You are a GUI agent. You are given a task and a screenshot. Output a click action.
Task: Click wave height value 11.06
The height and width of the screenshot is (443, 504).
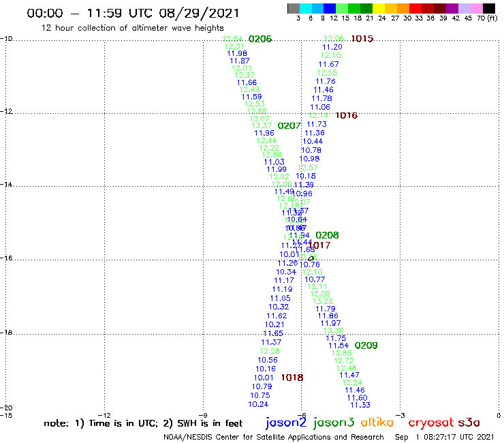[320, 107]
